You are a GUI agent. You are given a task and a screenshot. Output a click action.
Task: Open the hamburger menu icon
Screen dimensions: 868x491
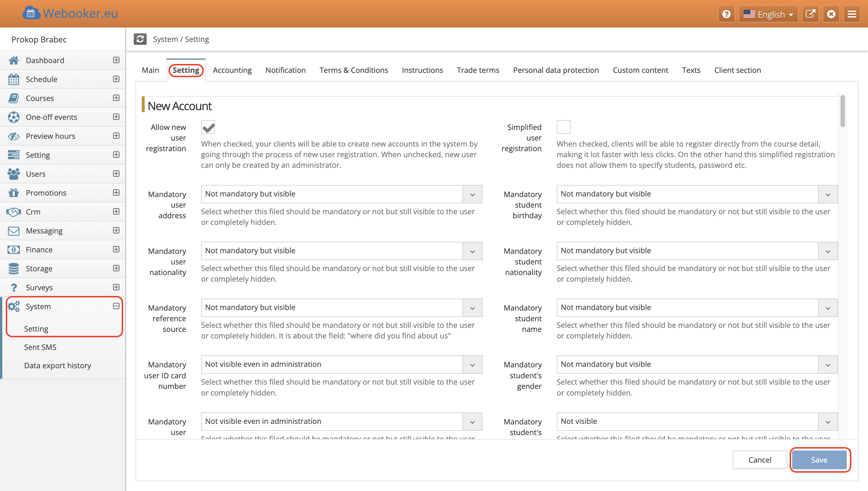click(852, 14)
